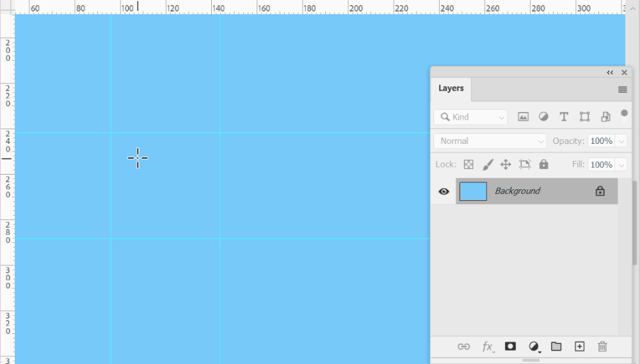Lock transparent pixels icon
The height and width of the screenshot is (364, 640).
[468, 164]
